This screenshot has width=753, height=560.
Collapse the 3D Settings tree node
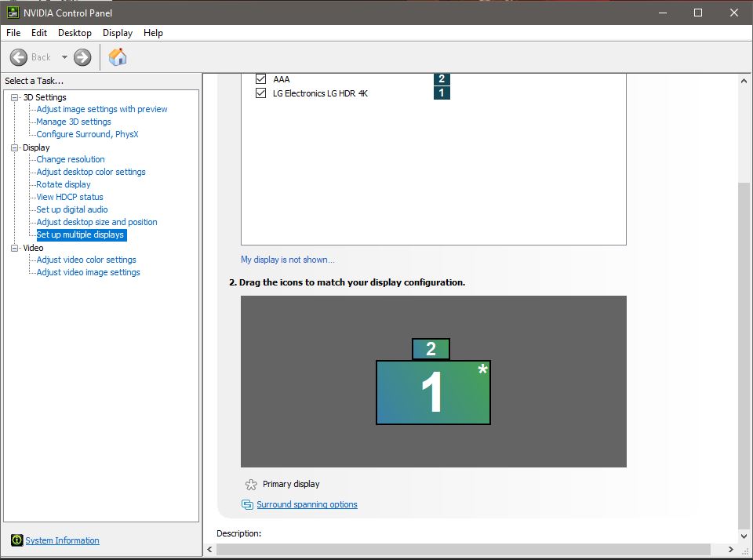click(x=14, y=97)
